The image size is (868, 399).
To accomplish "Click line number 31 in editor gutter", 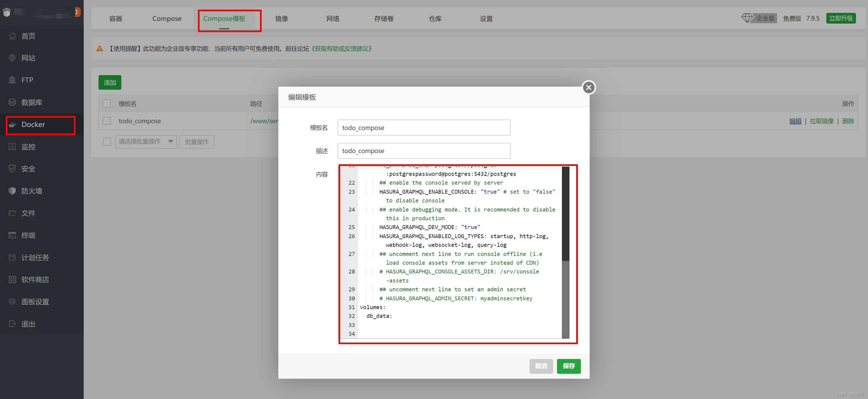I will coord(351,307).
